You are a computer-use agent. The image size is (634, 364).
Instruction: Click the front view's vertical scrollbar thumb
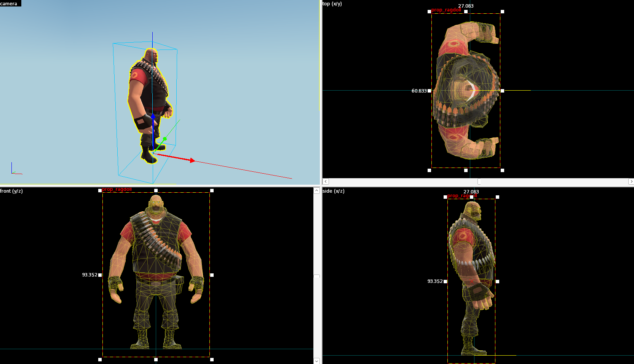pos(316,276)
